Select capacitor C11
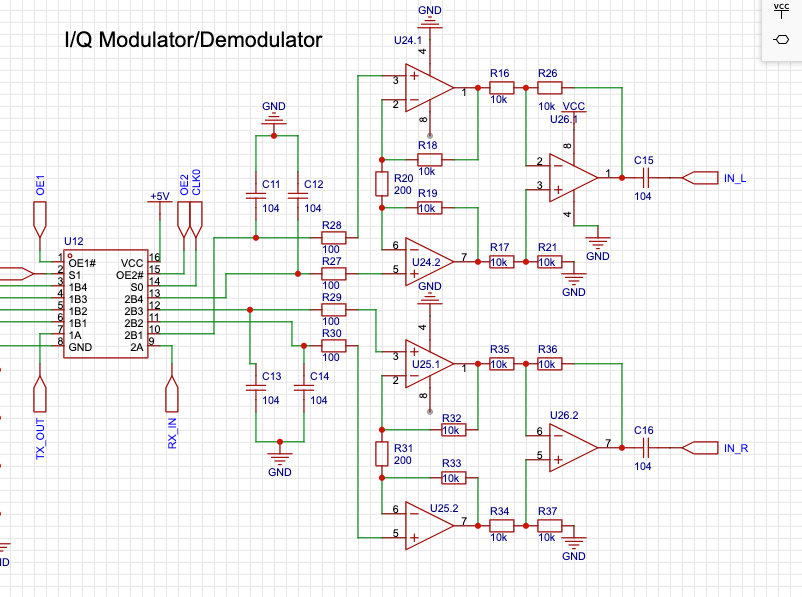802x597 pixels. click(257, 199)
